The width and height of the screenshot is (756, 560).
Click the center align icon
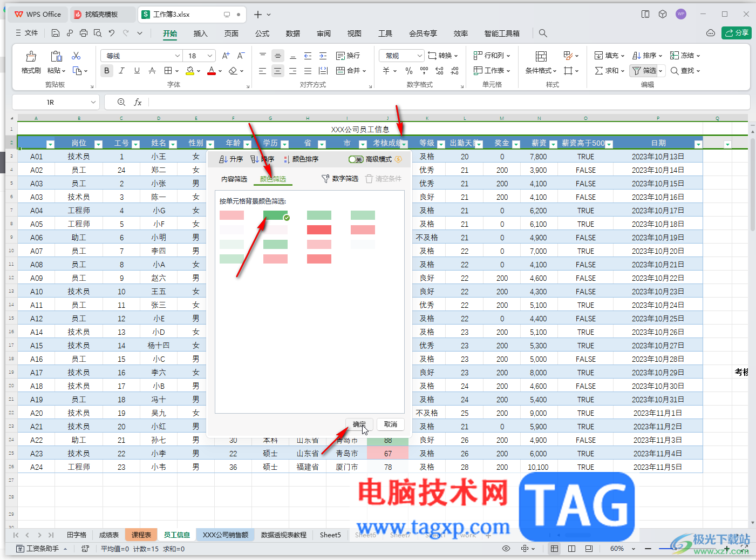pyautogui.click(x=277, y=71)
